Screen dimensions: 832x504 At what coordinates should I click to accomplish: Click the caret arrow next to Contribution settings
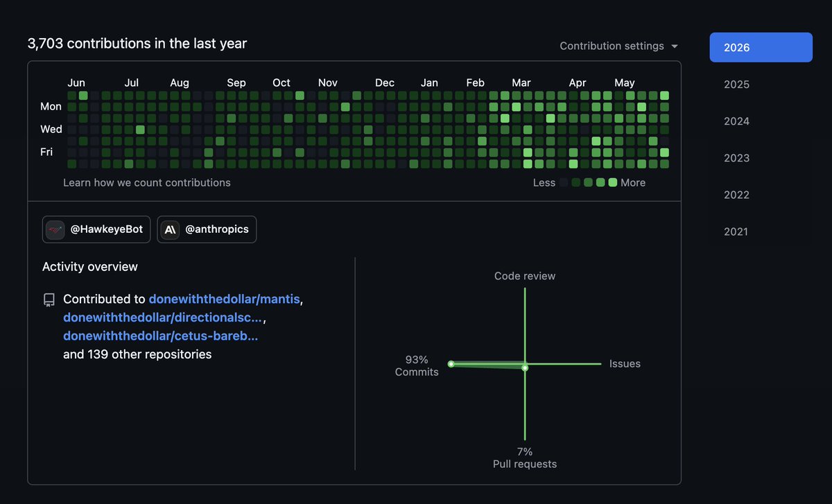coord(674,46)
